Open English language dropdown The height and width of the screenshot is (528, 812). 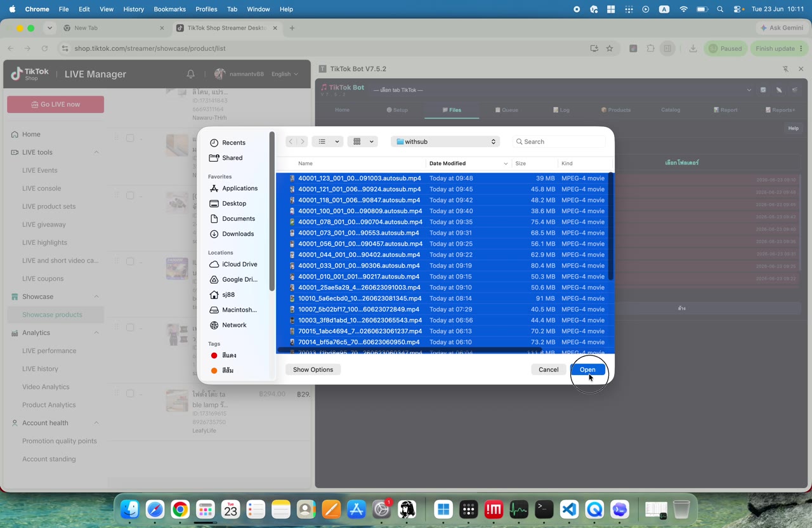(x=284, y=74)
